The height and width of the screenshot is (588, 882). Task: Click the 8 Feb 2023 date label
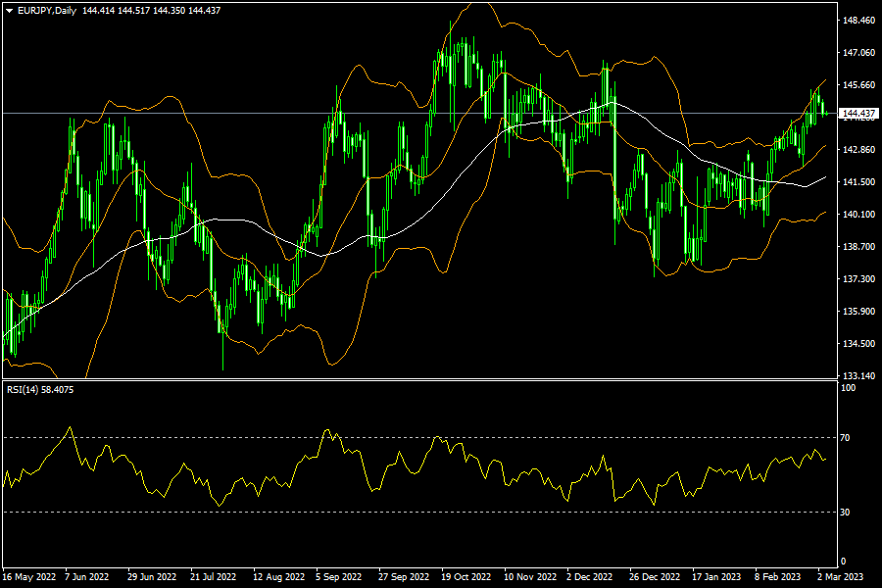(777, 577)
